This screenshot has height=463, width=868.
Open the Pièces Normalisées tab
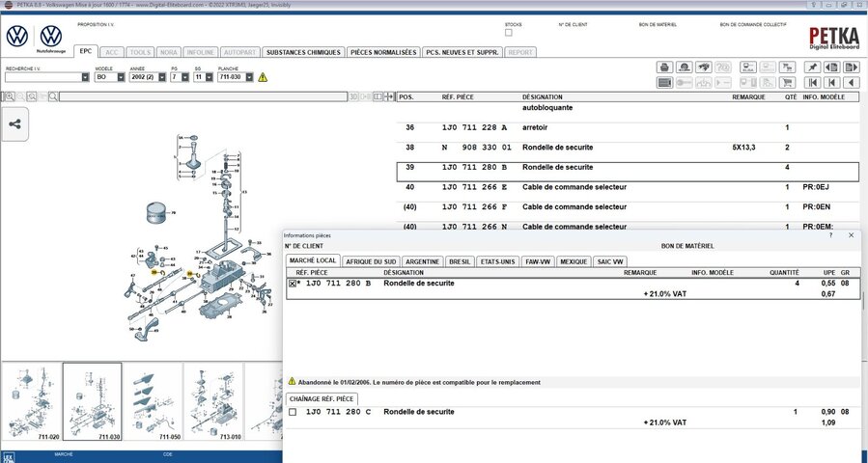pyautogui.click(x=383, y=52)
